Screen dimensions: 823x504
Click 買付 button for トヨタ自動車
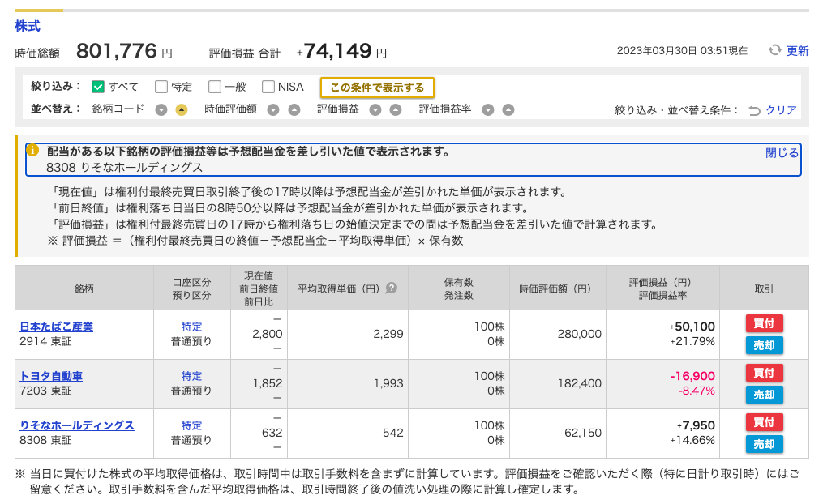click(x=764, y=373)
